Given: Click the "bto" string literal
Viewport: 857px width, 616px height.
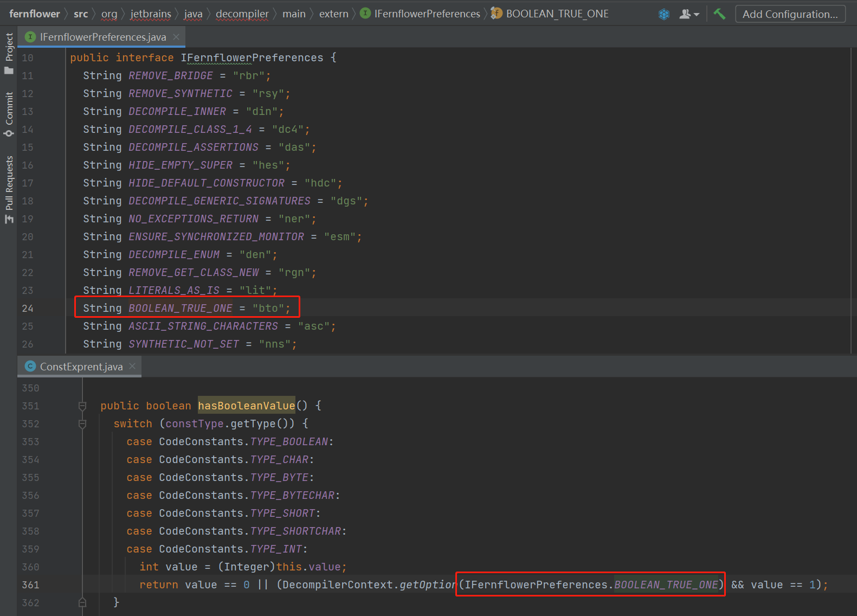Looking at the screenshot, I should click(x=268, y=308).
